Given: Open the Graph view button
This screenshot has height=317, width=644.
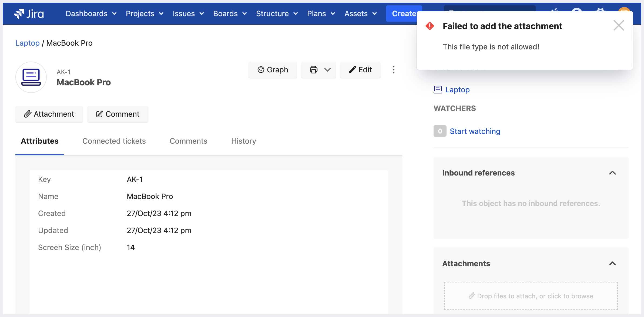Looking at the screenshot, I should [273, 70].
